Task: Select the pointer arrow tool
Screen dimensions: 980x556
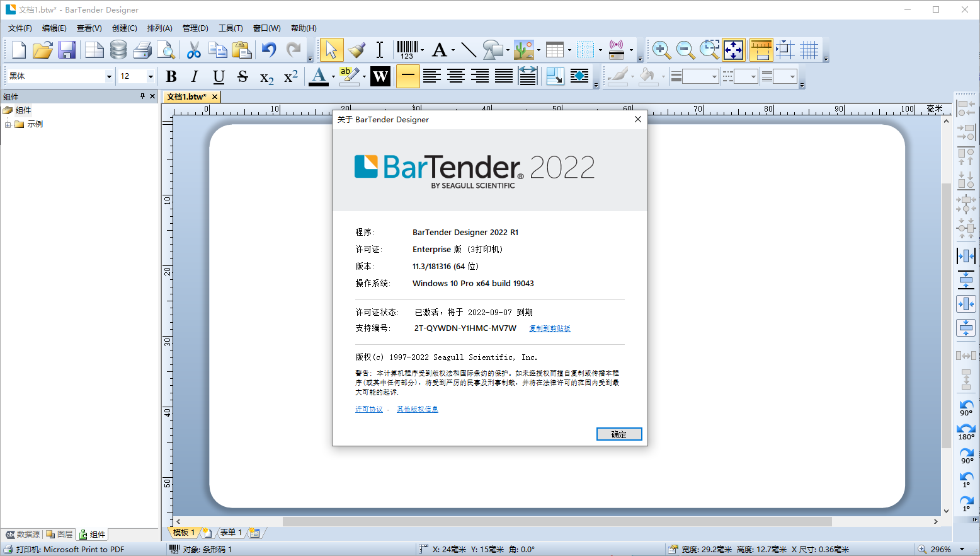Action: [331, 50]
